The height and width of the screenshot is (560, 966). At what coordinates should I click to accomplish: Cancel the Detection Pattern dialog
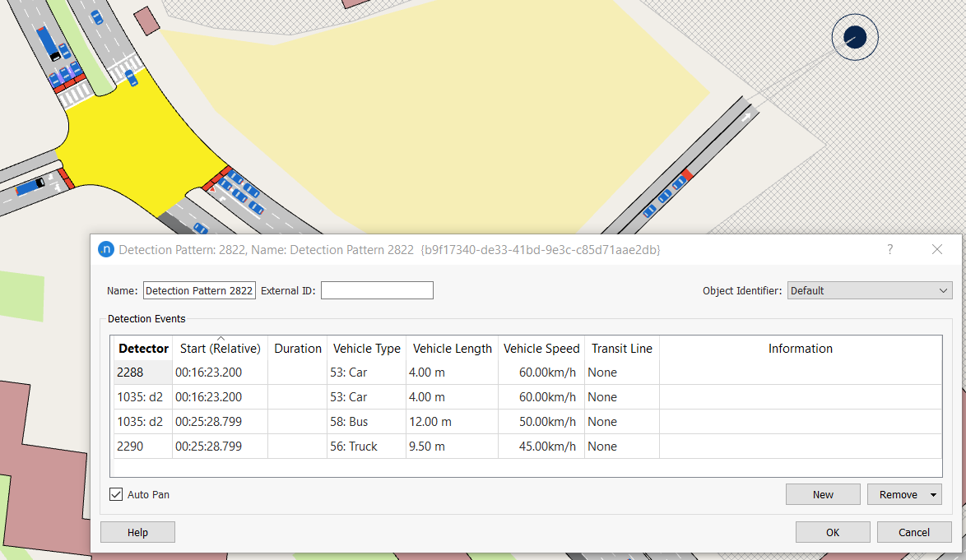point(913,531)
